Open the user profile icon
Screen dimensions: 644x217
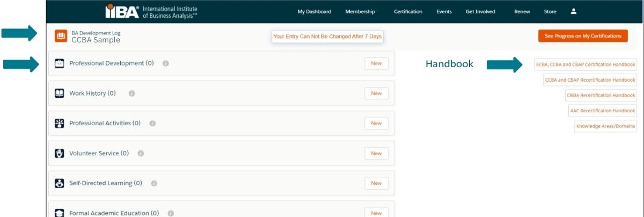point(573,11)
